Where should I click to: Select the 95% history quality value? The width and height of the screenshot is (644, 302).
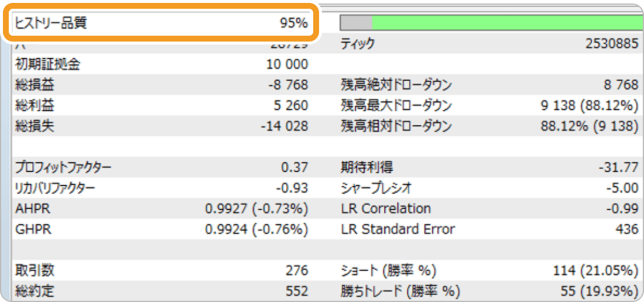(x=294, y=23)
